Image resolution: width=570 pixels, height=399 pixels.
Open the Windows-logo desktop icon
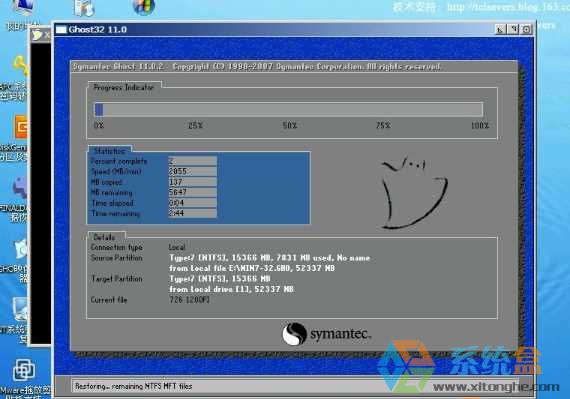click(x=144, y=7)
